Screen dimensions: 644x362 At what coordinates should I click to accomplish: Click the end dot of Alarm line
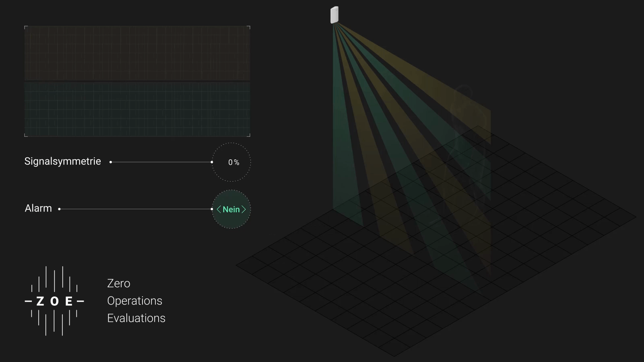click(212, 209)
